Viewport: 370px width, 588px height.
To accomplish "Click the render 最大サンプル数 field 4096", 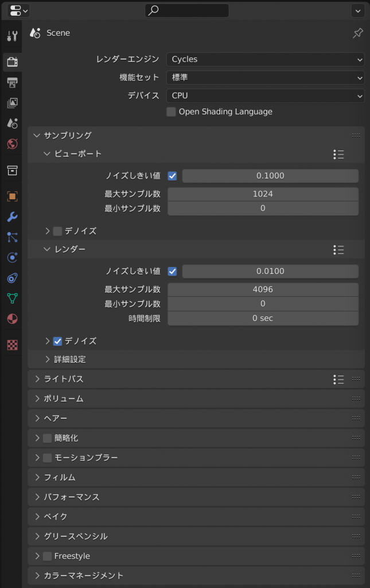I will pos(263,289).
